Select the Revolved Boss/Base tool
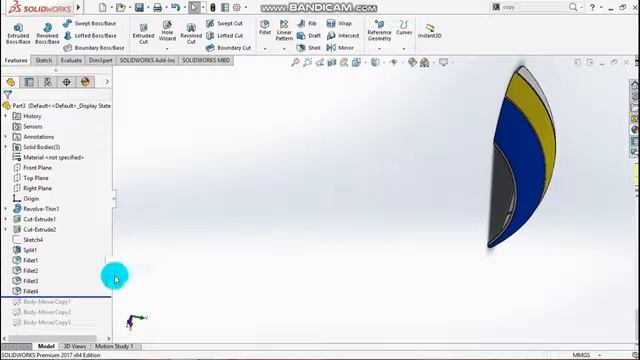This screenshot has width=640, height=360. [47, 33]
